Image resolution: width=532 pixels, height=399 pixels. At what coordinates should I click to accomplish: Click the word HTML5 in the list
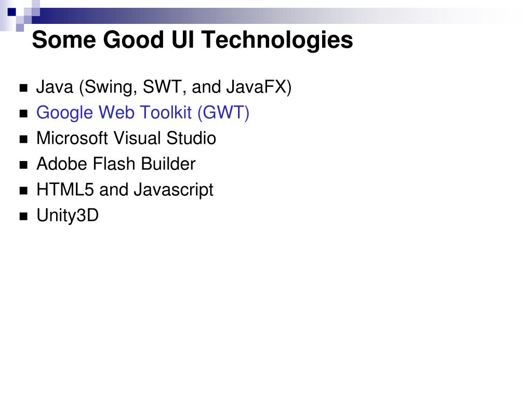65,190
